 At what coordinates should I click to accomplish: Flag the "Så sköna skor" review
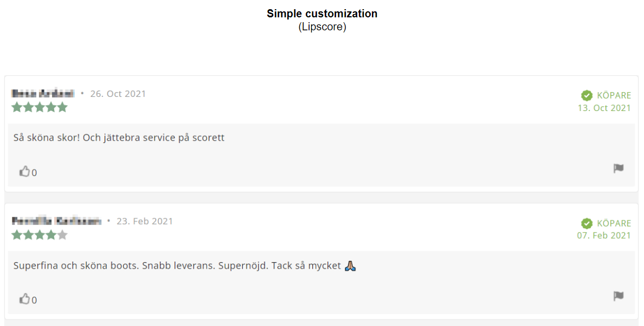coord(619,168)
